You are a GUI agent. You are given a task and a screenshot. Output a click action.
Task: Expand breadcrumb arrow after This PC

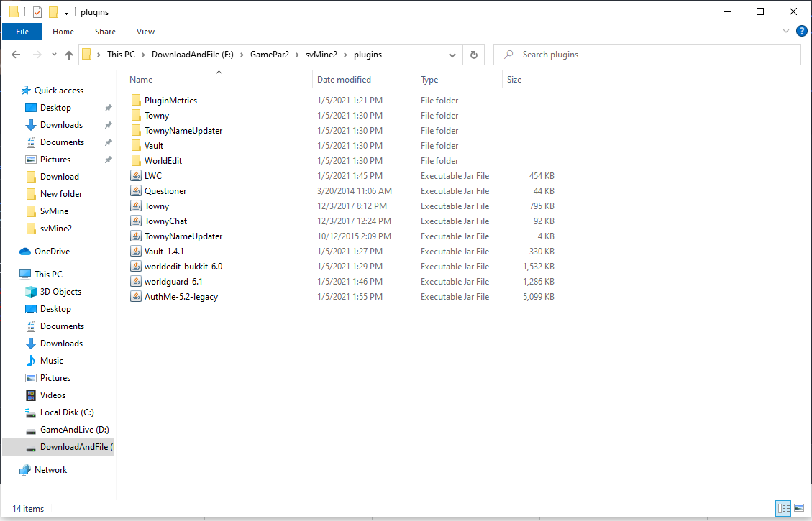(x=143, y=55)
